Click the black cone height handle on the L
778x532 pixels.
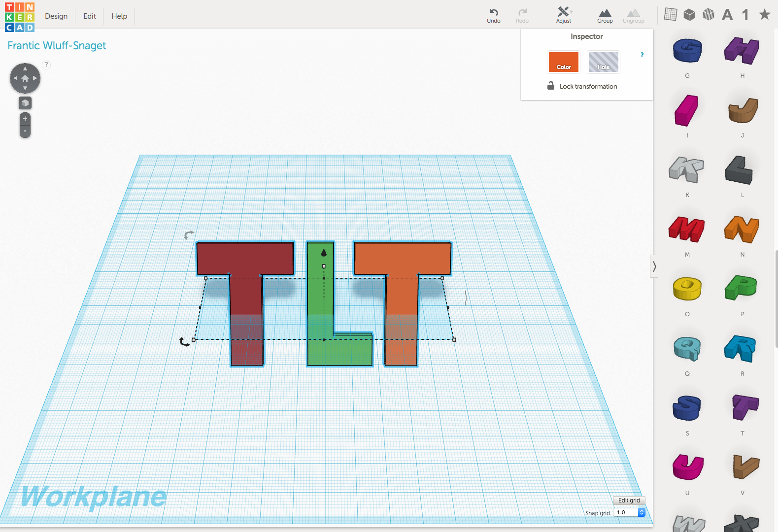click(324, 253)
